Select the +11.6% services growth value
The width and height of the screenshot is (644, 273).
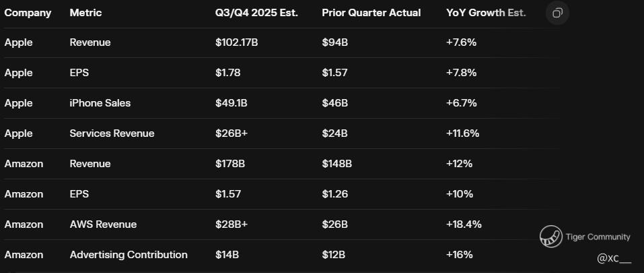pos(462,133)
